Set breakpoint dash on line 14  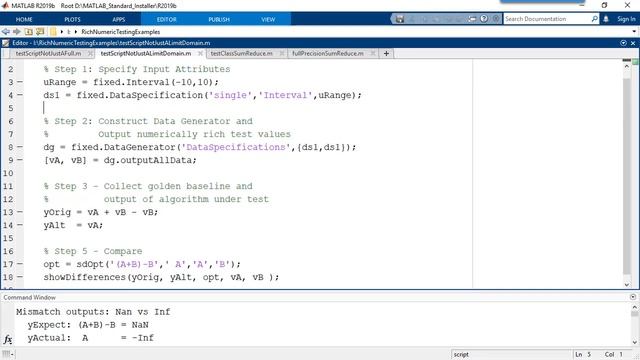(20, 225)
